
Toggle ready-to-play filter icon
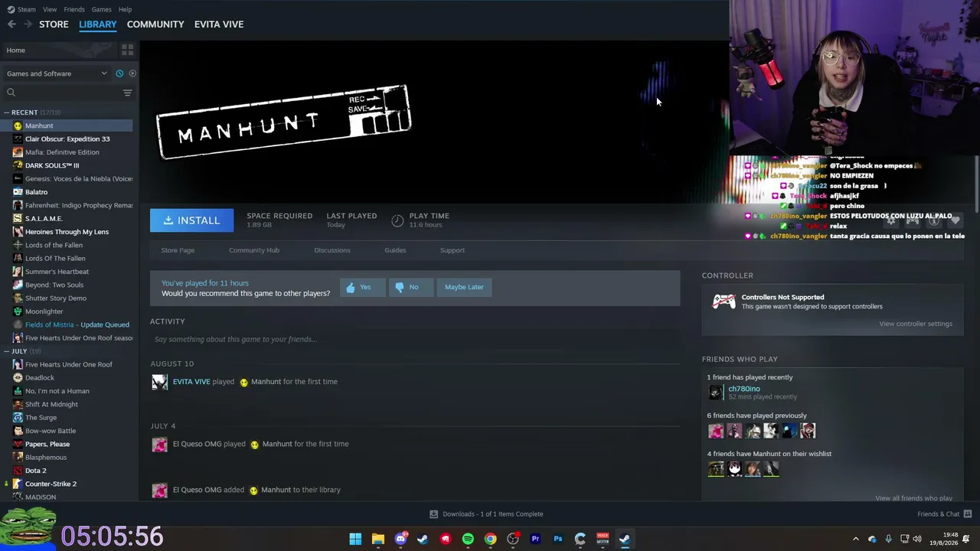click(132, 73)
